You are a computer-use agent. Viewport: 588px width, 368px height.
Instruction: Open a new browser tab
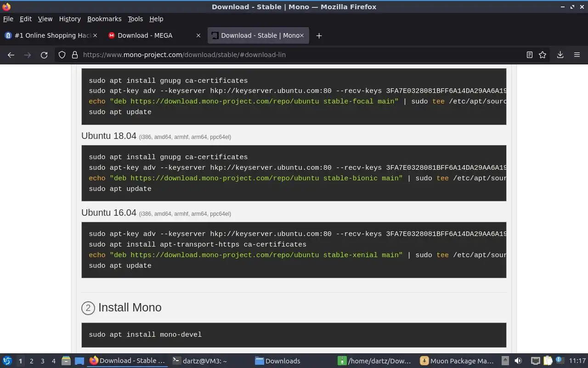point(319,35)
